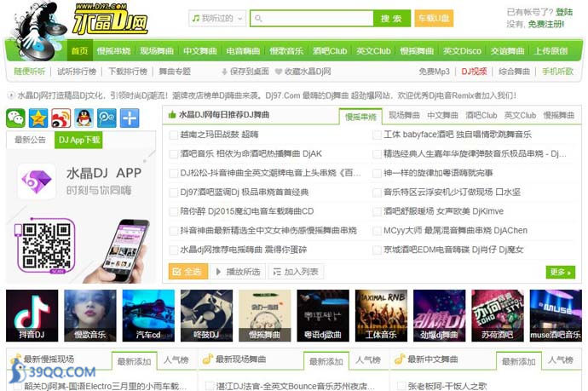Open the 电音舞曲 nav item
The image size is (588, 391).
coord(243,50)
